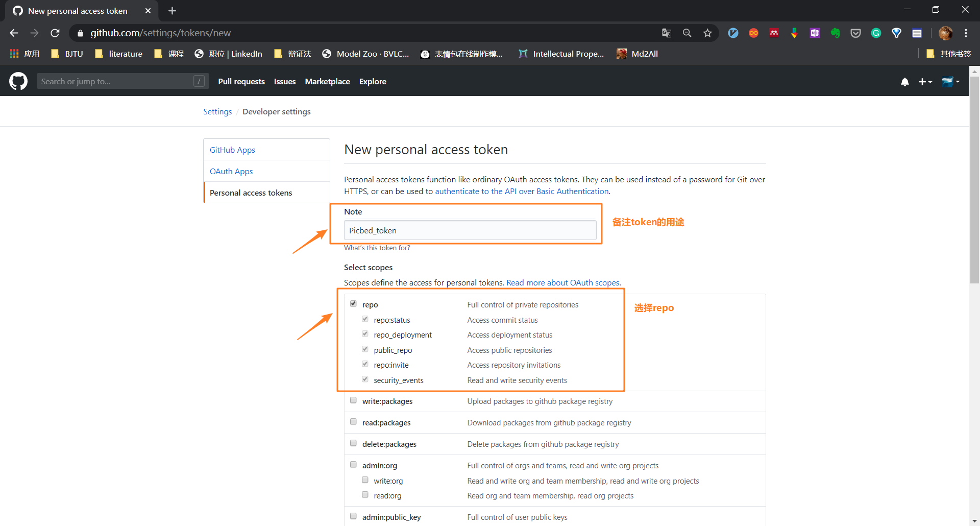Open the Google Translate icon in address bar

(667, 33)
